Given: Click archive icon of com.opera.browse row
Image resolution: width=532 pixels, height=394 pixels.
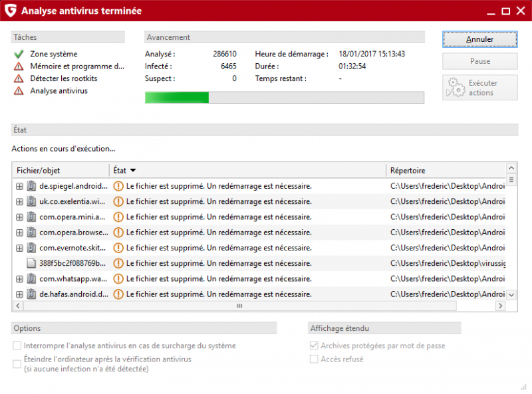Looking at the screenshot, I should [x=31, y=233].
